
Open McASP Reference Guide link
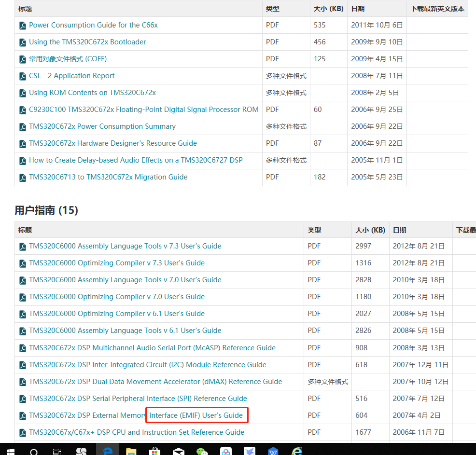pyautogui.click(x=153, y=348)
